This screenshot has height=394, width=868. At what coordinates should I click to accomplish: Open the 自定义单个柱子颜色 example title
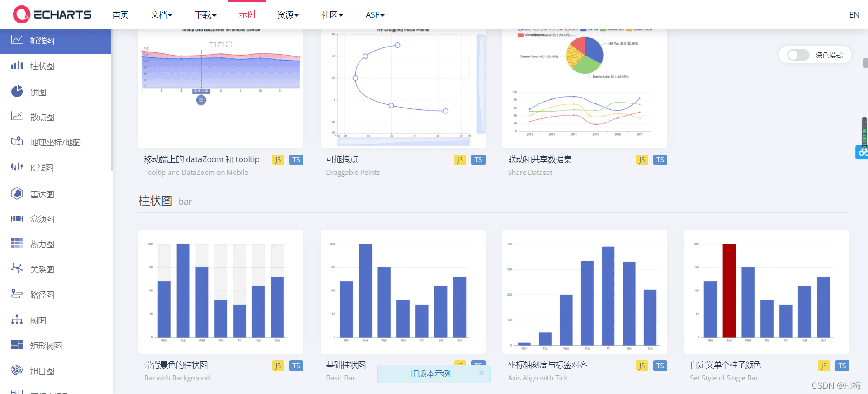pyautogui.click(x=726, y=365)
